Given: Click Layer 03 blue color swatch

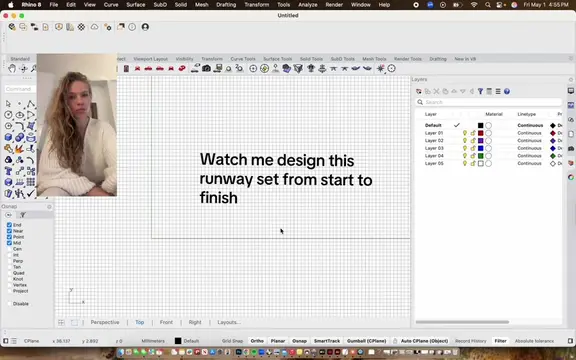Looking at the screenshot, I should (x=480, y=148).
